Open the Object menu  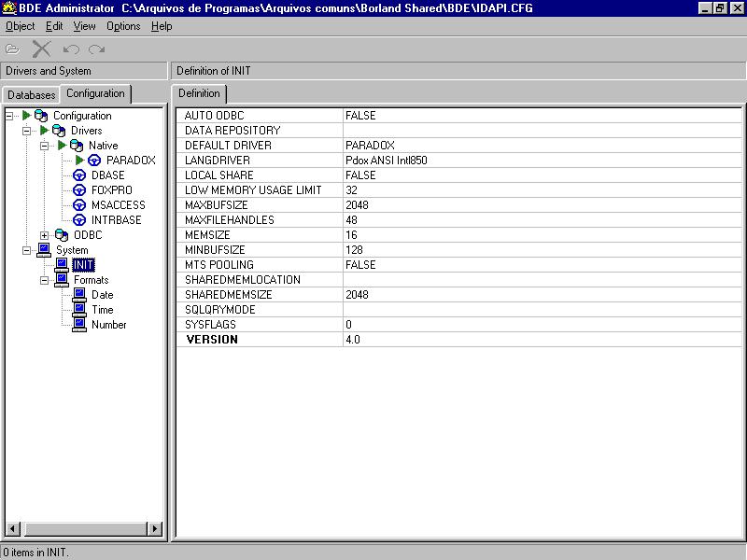[20, 26]
